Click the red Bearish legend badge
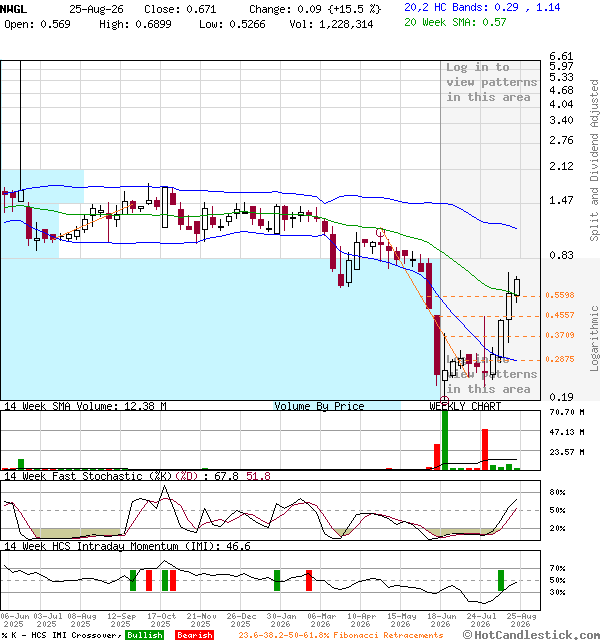The height and width of the screenshot is (640, 600). click(194, 635)
